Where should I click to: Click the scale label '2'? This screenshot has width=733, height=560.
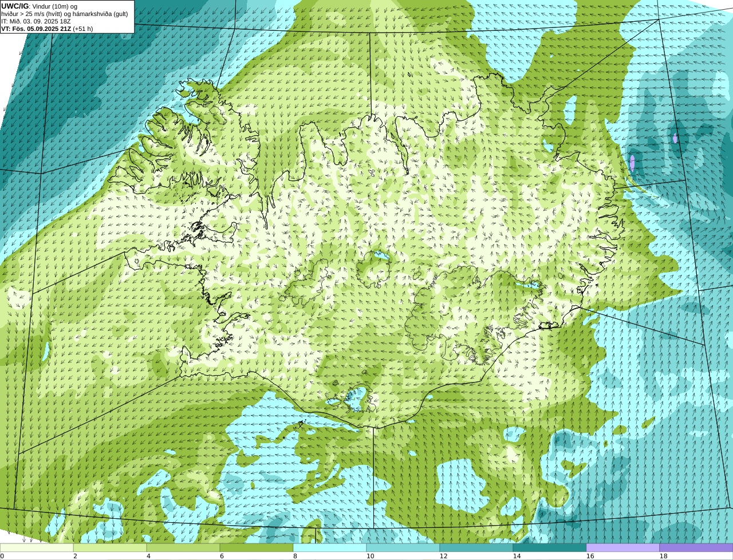pos(75,556)
